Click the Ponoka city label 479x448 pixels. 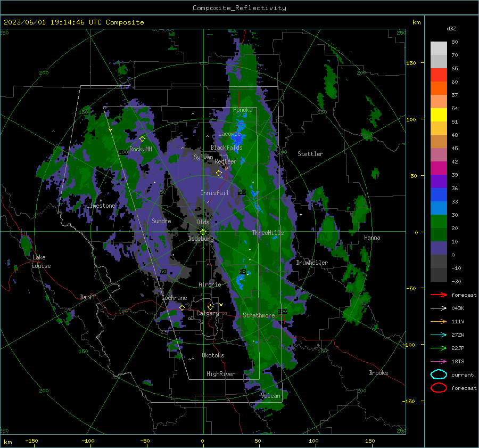click(243, 110)
